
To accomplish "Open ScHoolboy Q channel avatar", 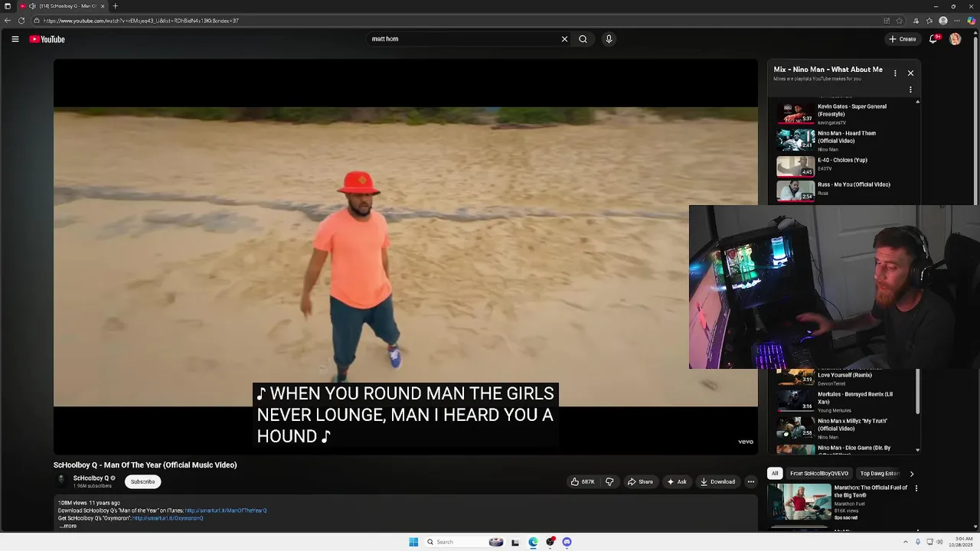I will [x=61, y=481].
